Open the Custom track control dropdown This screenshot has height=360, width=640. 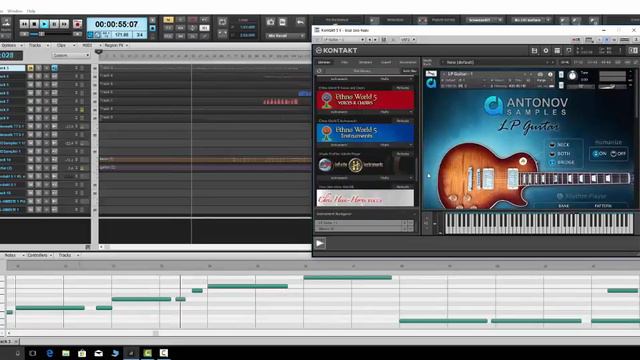(71, 55)
